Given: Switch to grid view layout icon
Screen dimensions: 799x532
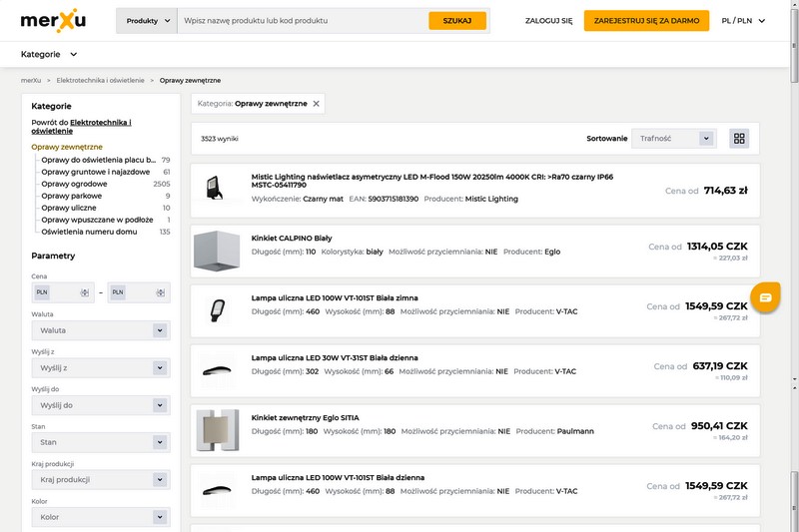Looking at the screenshot, I should [x=739, y=139].
